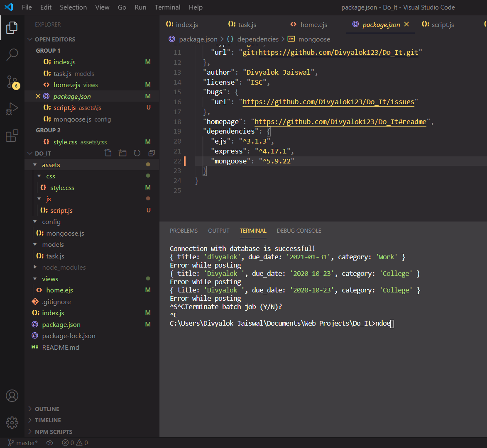Switch to the Debug Console panel tab
The width and height of the screenshot is (487, 448).
pyautogui.click(x=299, y=231)
